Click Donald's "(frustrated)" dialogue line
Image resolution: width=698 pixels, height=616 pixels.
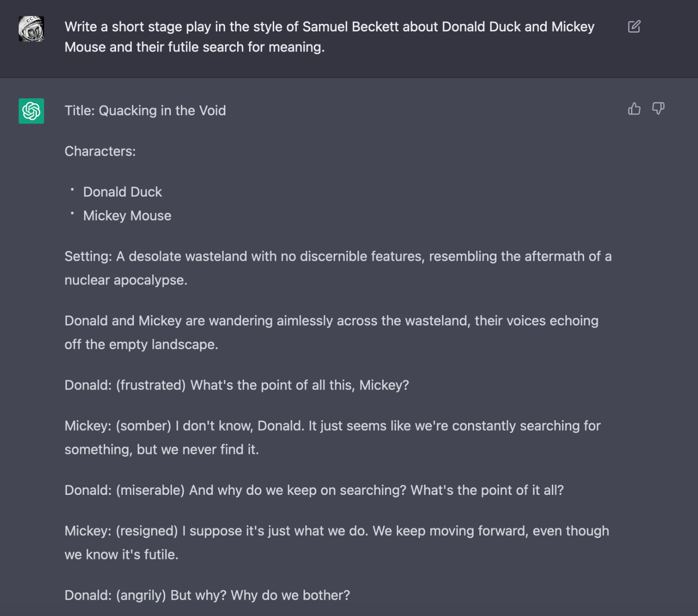point(236,385)
